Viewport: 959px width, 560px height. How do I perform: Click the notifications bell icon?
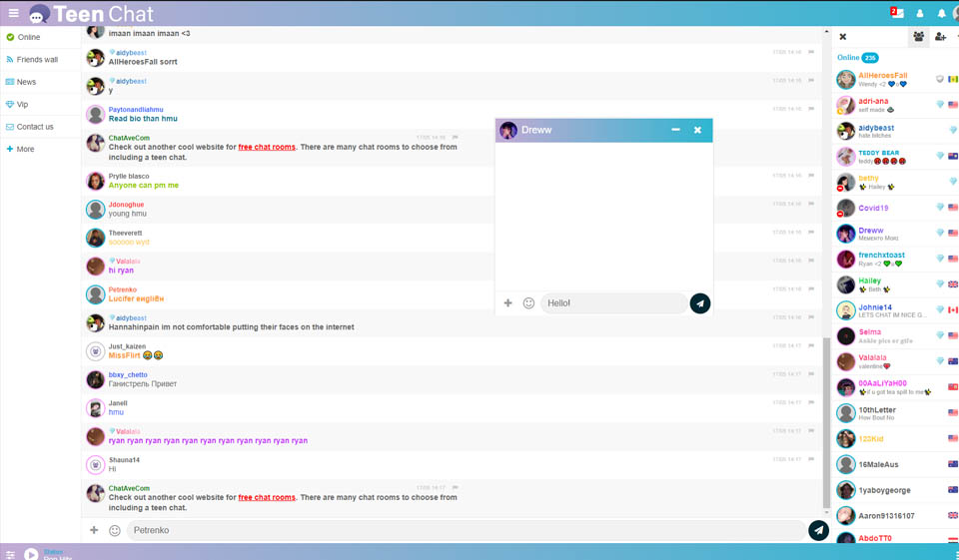(x=941, y=14)
